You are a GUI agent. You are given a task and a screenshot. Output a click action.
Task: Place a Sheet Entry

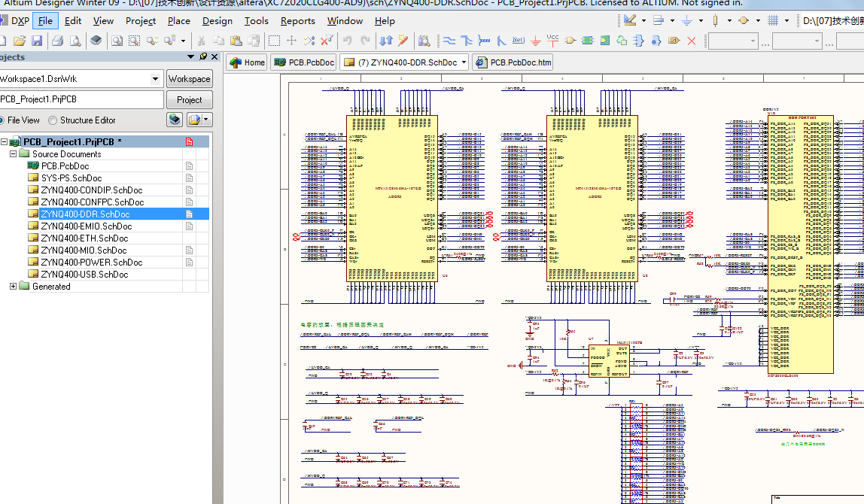tap(605, 41)
